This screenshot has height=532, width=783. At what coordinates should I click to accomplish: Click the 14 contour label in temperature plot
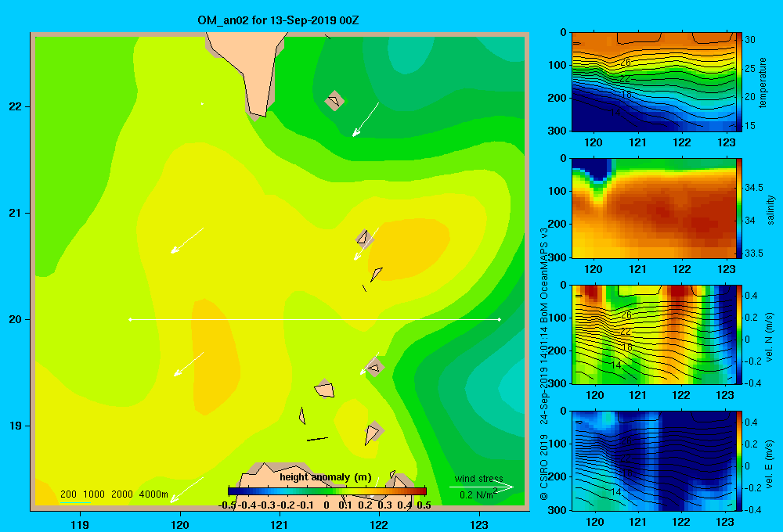[x=615, y=113]
